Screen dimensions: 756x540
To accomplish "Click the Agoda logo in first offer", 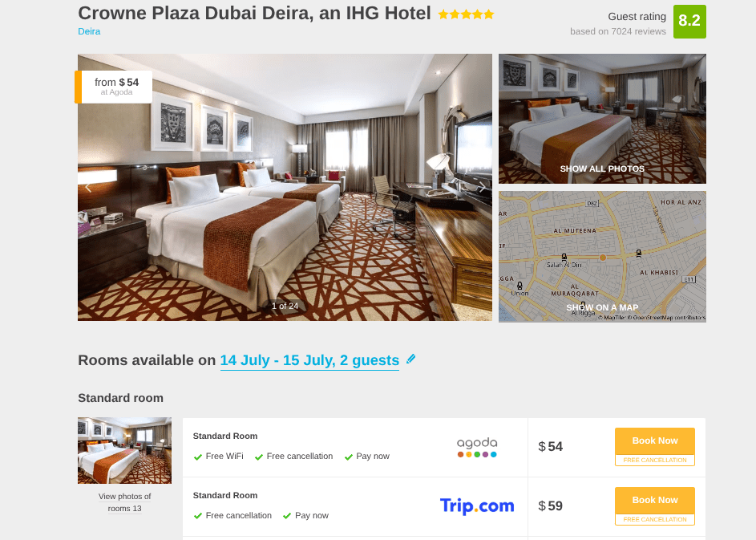I will (x=477, y=448).
